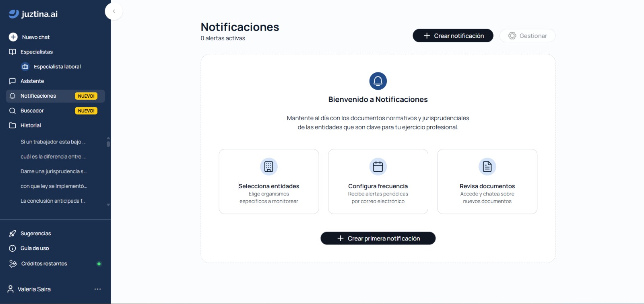This screenshot has width=644, height=304.
Task: Open chat 'Dame una jurisprudencia s...'
Action: [54, 171]
